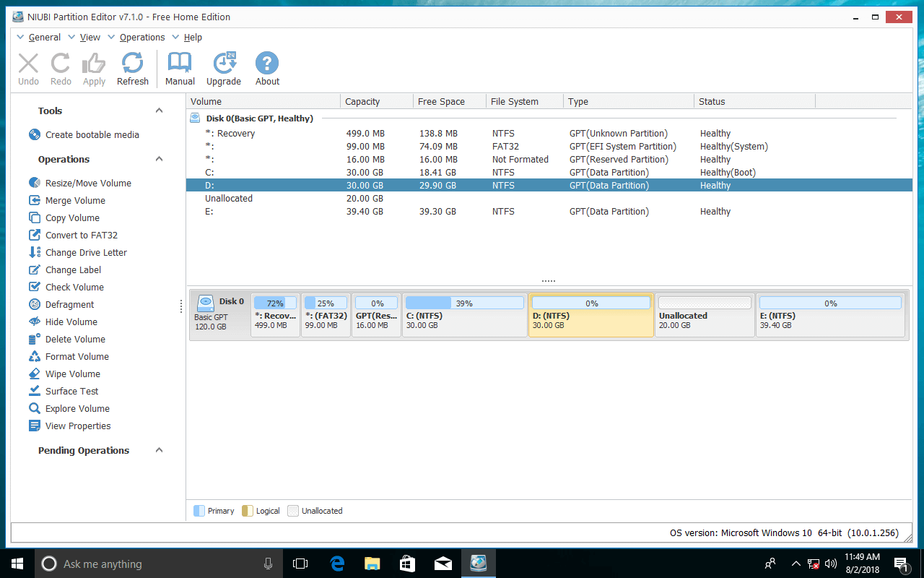The width and height of the screenshot is (924, 578).
Task: Start Defragment operation
Action: [61, 304]
